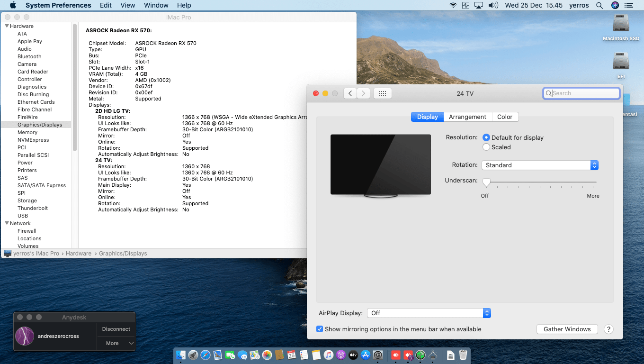The height and width of the screenshot is (364, 644).
Task: Click Disconnect in the Anydesk panel
Action: [116, 329]
